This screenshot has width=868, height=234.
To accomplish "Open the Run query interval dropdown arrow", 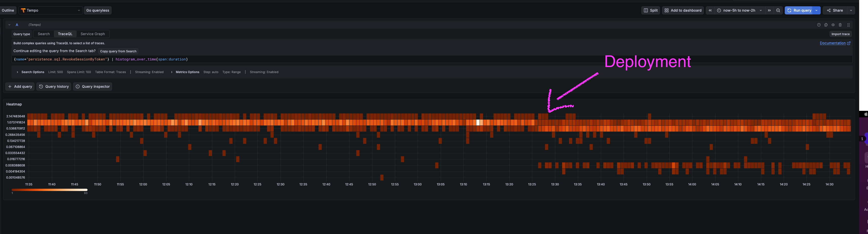I will tap(816, 10).
